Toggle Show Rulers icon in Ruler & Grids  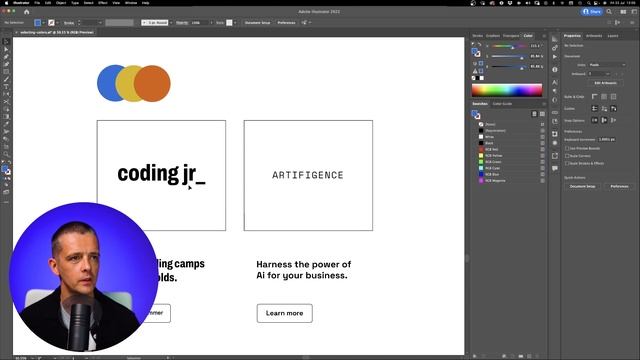(x=595, y=97)
